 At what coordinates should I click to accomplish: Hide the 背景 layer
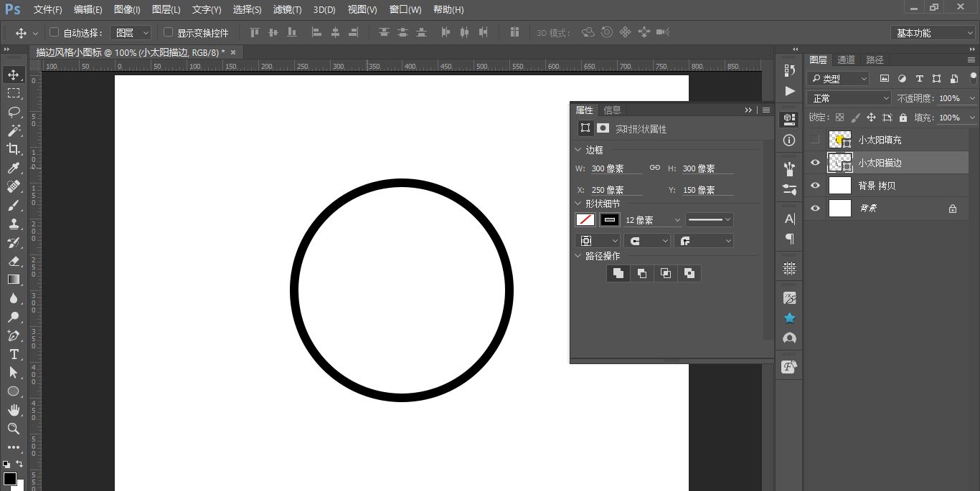(814, 209)
